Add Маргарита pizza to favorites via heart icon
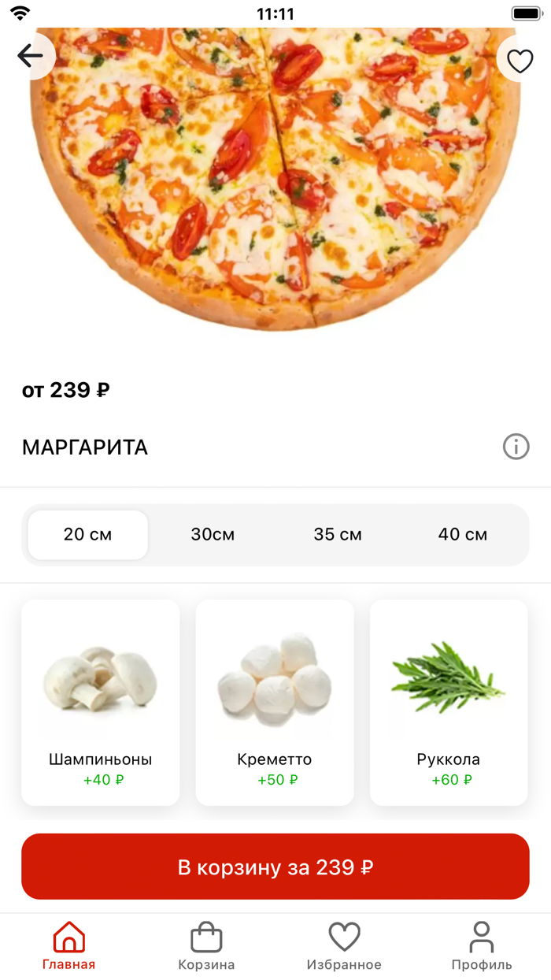551x980 pixels. pyautogui.click(x=520, y=60)
